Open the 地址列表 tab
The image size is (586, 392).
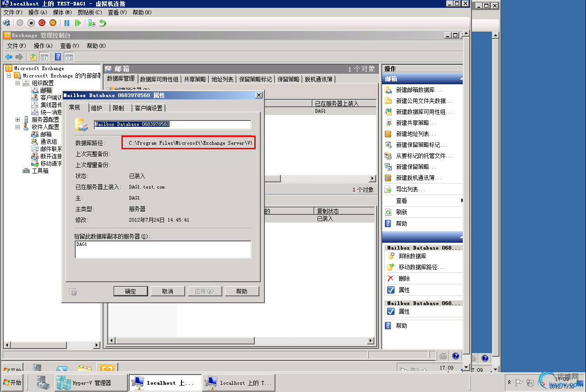223,79
